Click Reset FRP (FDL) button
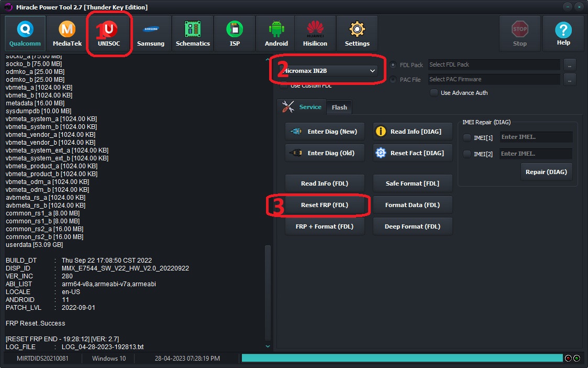 click(x=325, y=205)
